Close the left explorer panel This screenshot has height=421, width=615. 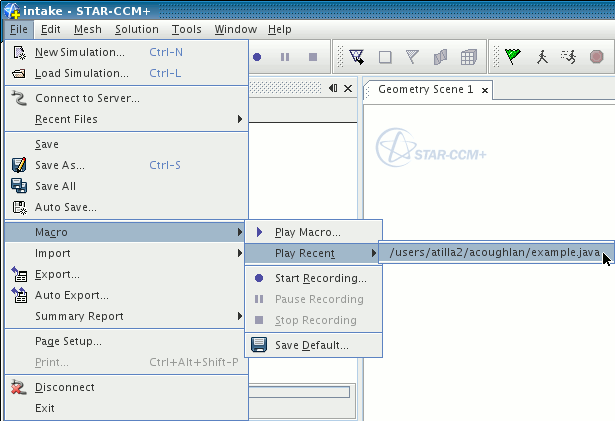348,89
